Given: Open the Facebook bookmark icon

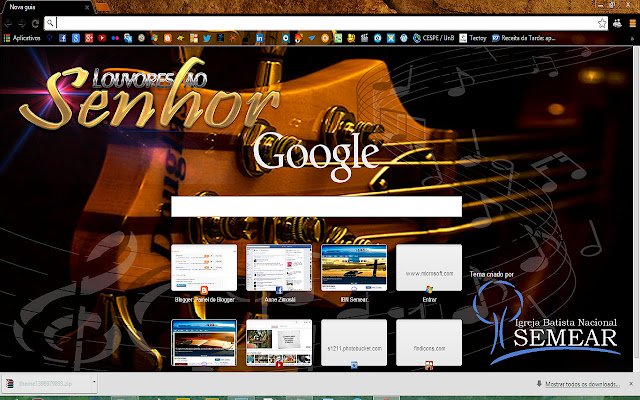Looking at the screenshot, I should [62, 38].
